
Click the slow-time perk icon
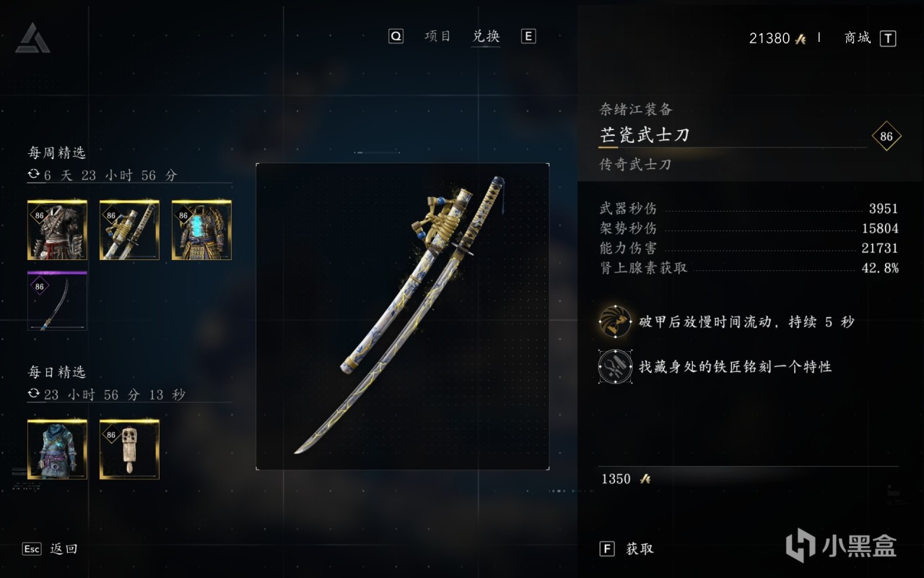point(615,322)
